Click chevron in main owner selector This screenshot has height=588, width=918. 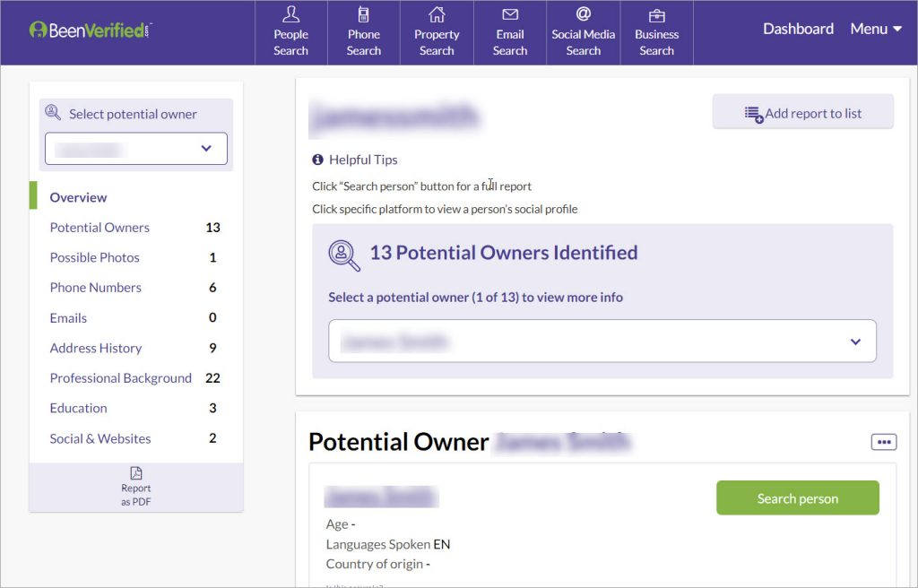(x=855, y=342)
